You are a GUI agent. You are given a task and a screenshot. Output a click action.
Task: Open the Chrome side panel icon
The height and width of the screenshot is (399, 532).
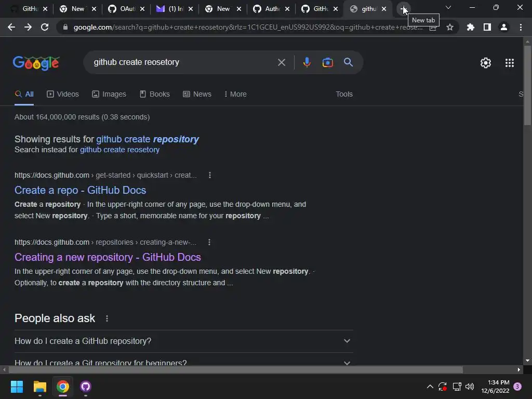[487, 27]
